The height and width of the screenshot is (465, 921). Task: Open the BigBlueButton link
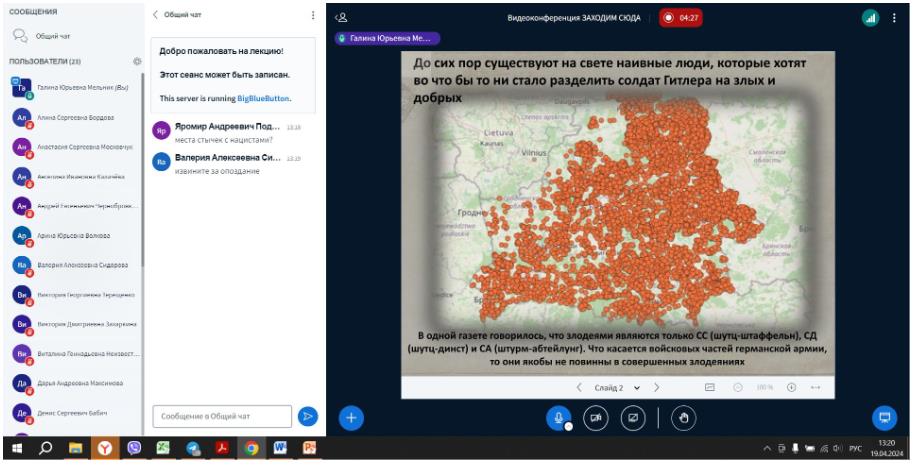click(263, 99)
